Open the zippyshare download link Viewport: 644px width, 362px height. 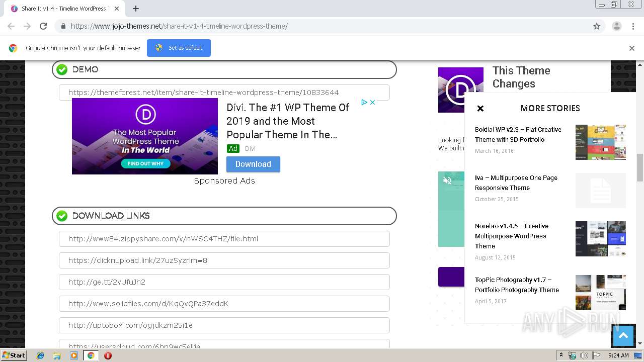tap(224, 239)
